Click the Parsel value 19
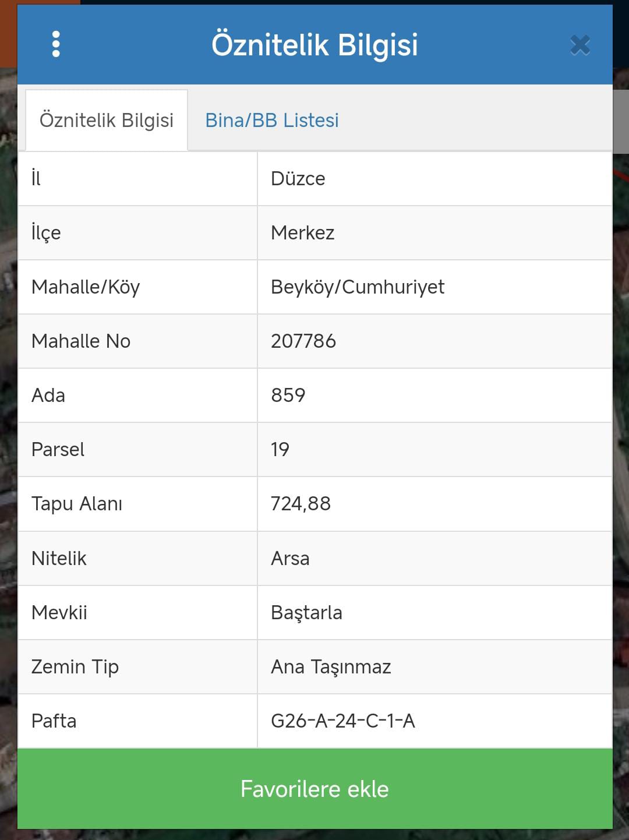 [x=280, y=449]
